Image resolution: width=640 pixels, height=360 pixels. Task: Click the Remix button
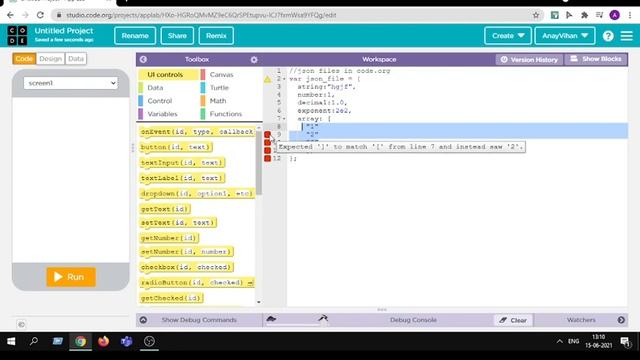point(216,36)
